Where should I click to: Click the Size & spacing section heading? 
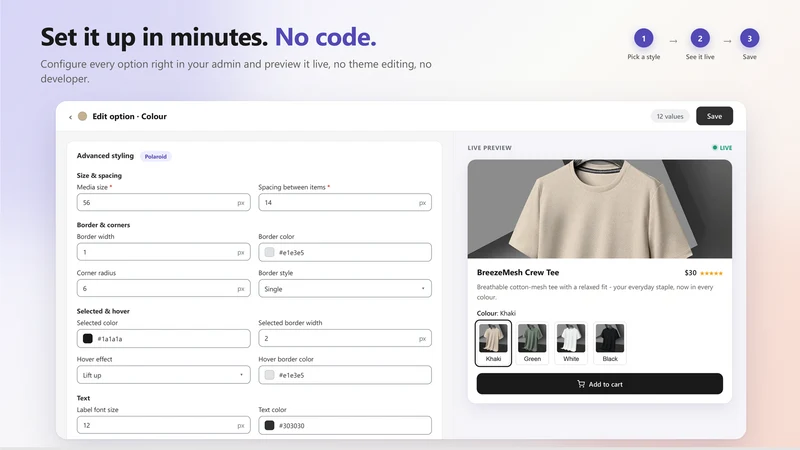pos(99,176)
